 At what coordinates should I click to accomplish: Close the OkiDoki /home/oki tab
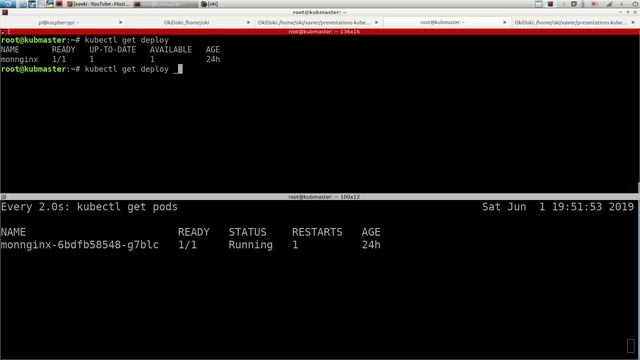click(248, 22)
